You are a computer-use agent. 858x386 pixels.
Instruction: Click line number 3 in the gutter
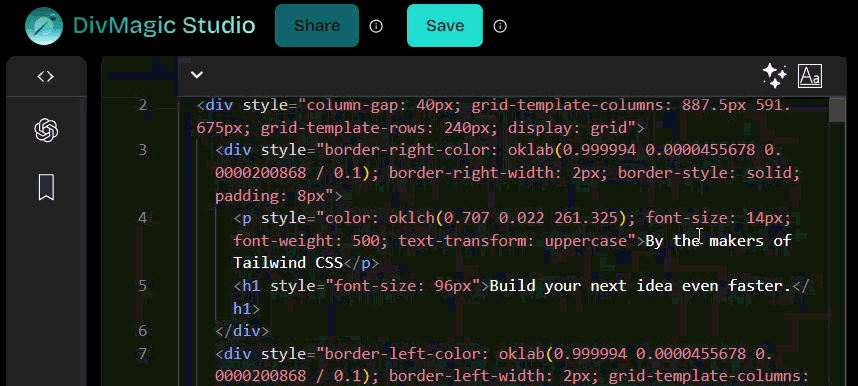pyautogui.click(x=142, y=150)
